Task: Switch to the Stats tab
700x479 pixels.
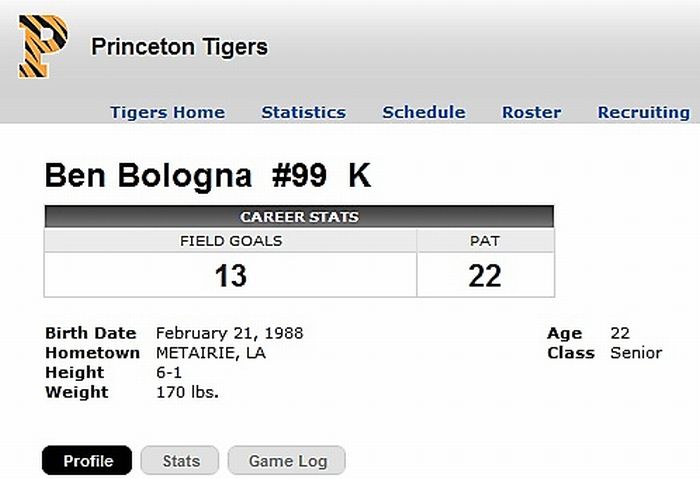Action: pos(181,461)
